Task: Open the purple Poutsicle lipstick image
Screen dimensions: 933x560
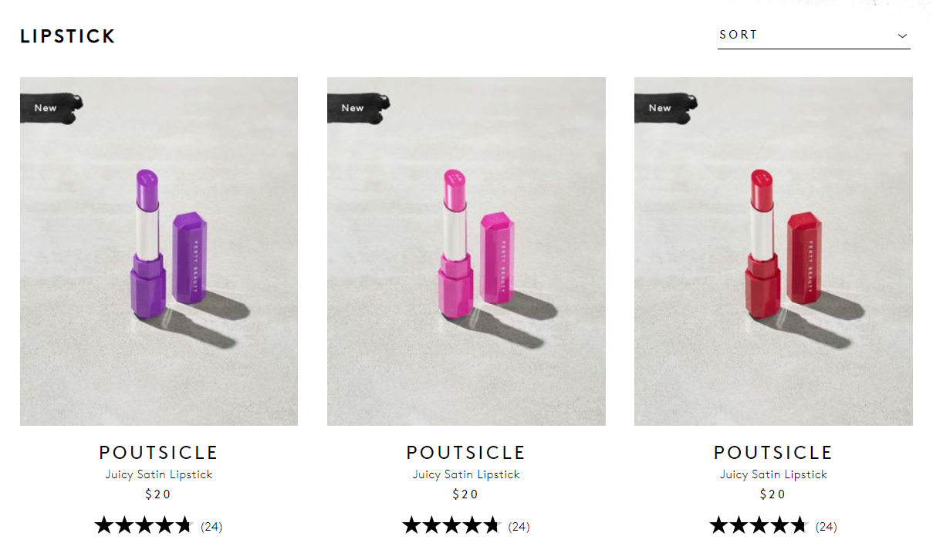Action: click(x=159, y=251)
